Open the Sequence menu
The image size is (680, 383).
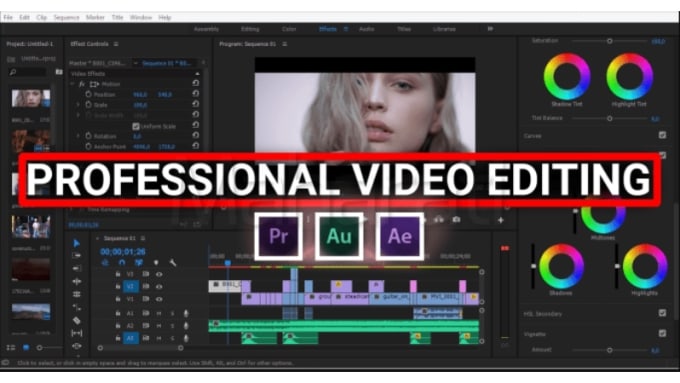pyautogui.click(x=66, y=17)
